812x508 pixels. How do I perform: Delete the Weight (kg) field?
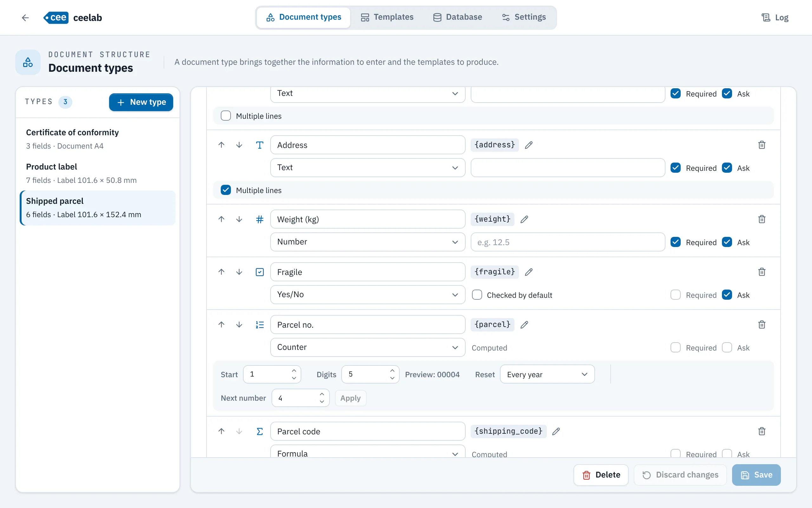(762, 219)
